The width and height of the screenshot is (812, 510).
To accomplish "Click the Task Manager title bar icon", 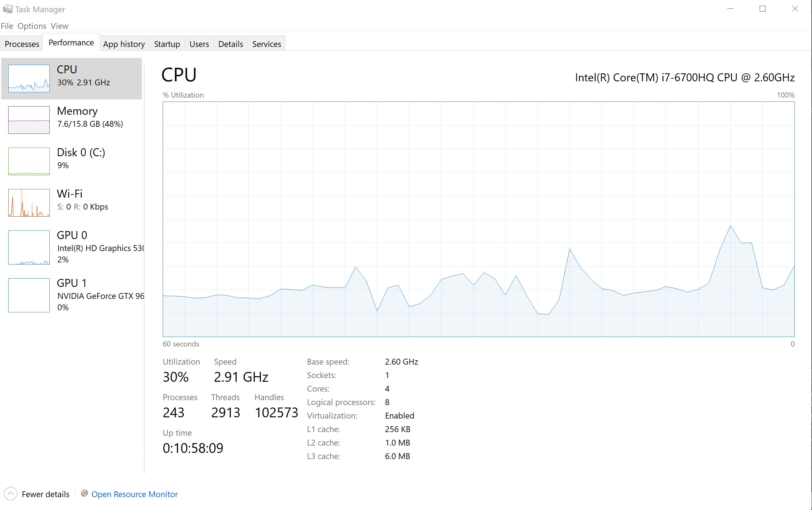I will pyautogui.click(x=7, y=9).
